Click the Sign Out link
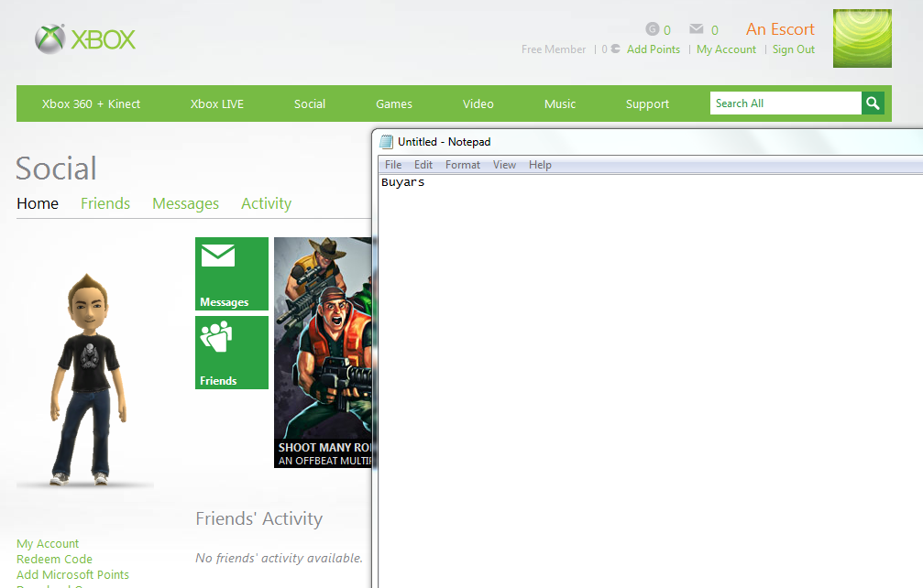Viewport: 923px width, 588px height. click(x=794, y=49)
